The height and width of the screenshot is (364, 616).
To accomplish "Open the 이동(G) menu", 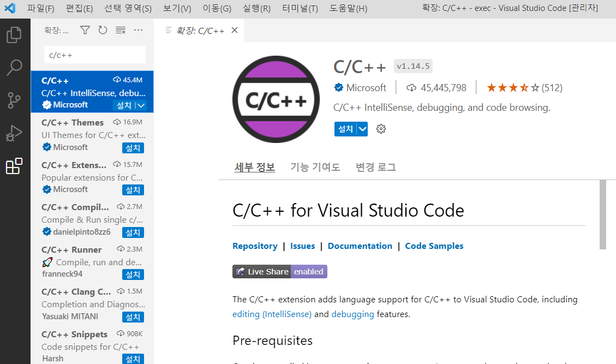I will (x=217, y=8).
